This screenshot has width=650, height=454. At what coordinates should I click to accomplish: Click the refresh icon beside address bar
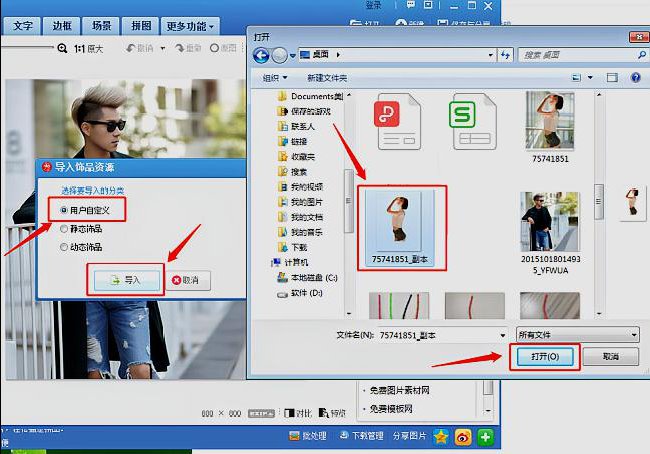505,55
